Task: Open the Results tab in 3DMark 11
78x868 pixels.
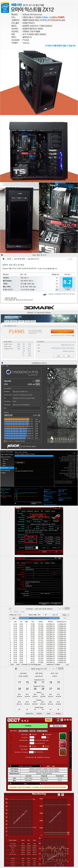Action: pos(21,321)
